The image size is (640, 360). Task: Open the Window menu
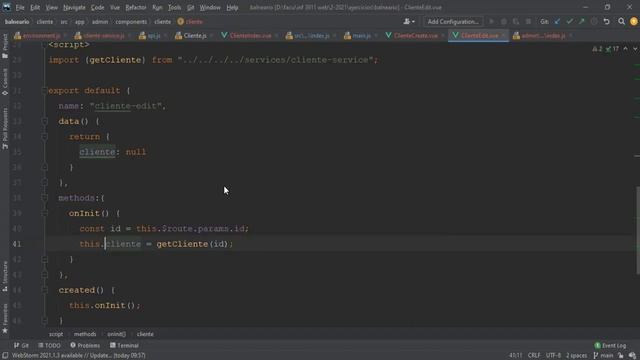210,7
